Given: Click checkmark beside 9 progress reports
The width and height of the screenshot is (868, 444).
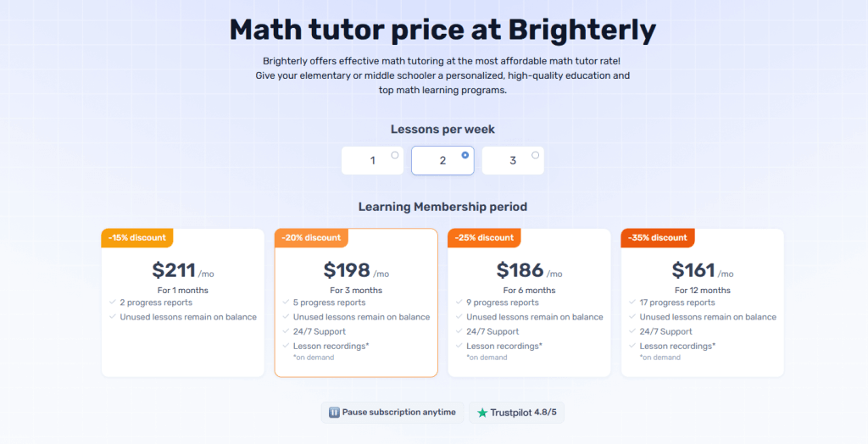Looking at the screenshot, I should 459,302.
